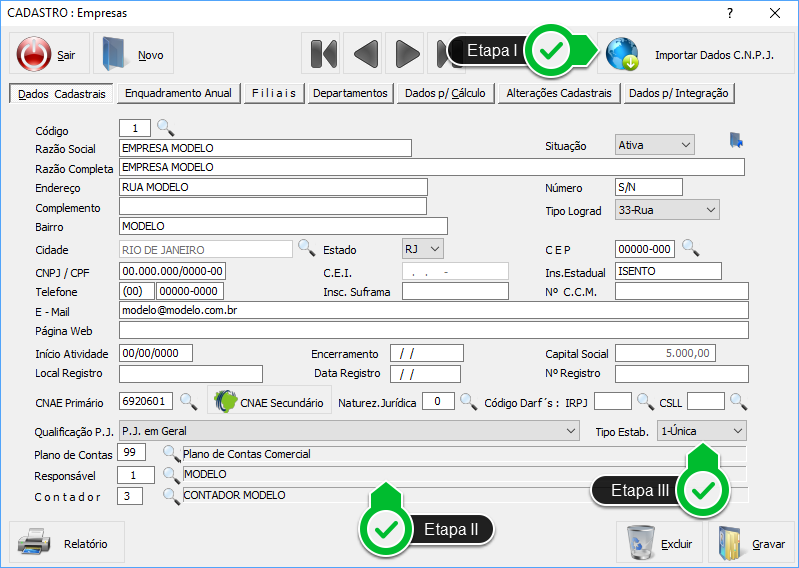
Task: Click the Contador search magnifier
Action: coord(171,496)
